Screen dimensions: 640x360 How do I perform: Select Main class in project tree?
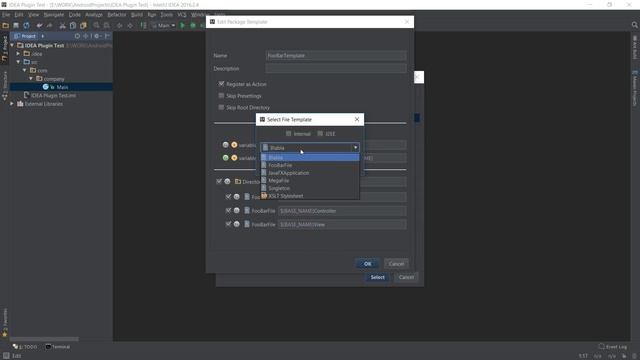61,87
